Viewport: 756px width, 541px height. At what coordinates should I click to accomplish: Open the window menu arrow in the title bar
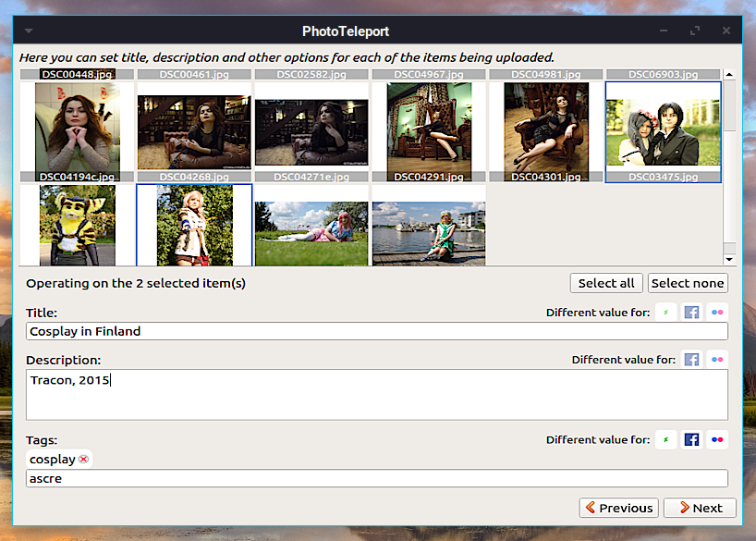[29, 31]
